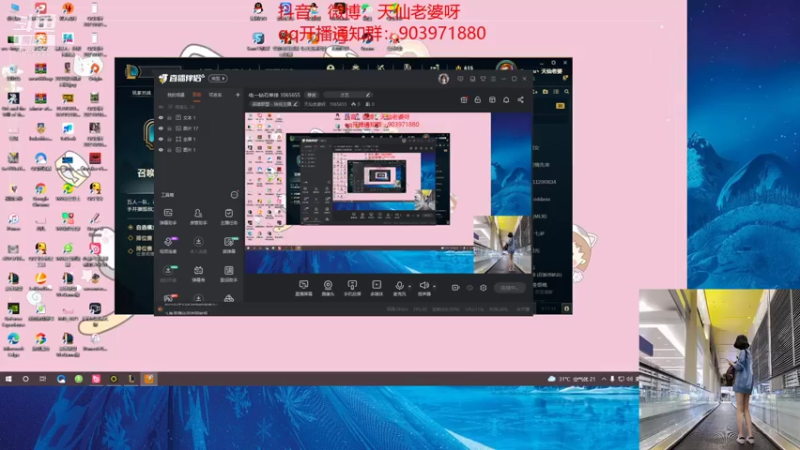Toggle the lock on the 全屏 1 layer
Image resolution: width=800 pixels, height=450 pixels.
(169, 139)
